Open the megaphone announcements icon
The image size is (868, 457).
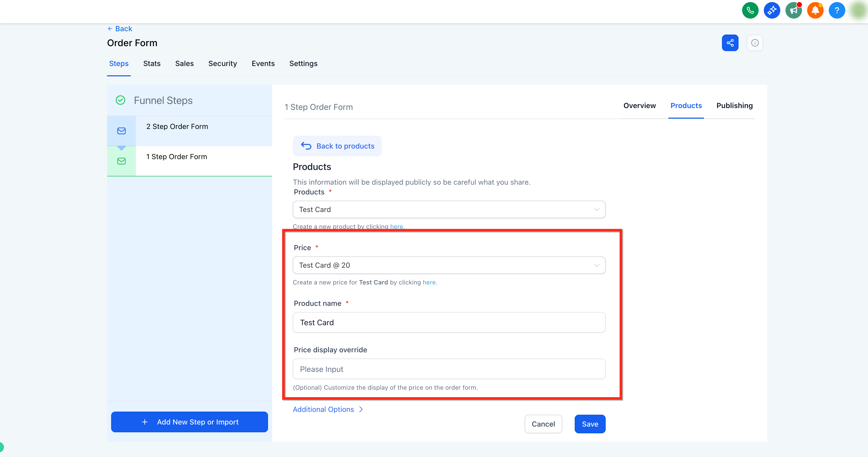(793, 10)
